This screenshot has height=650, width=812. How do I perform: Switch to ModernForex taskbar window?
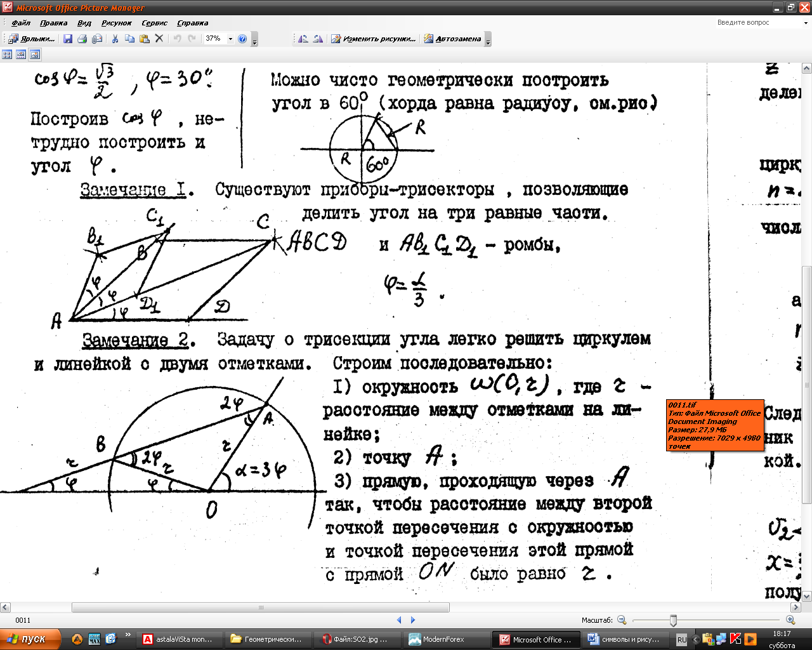[446, 639]
